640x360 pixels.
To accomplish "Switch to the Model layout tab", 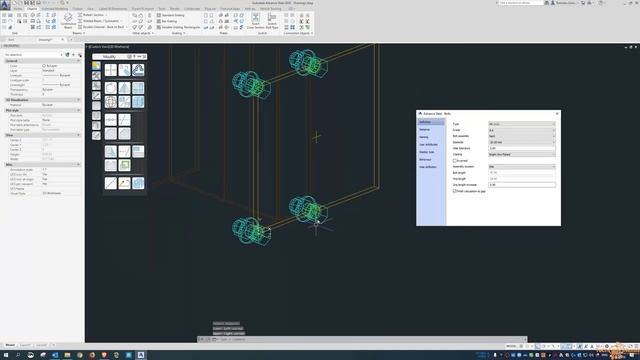I will (10, 345).
